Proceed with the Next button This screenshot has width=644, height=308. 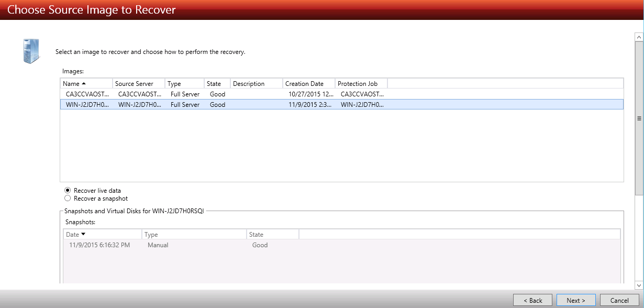(575, 300)
